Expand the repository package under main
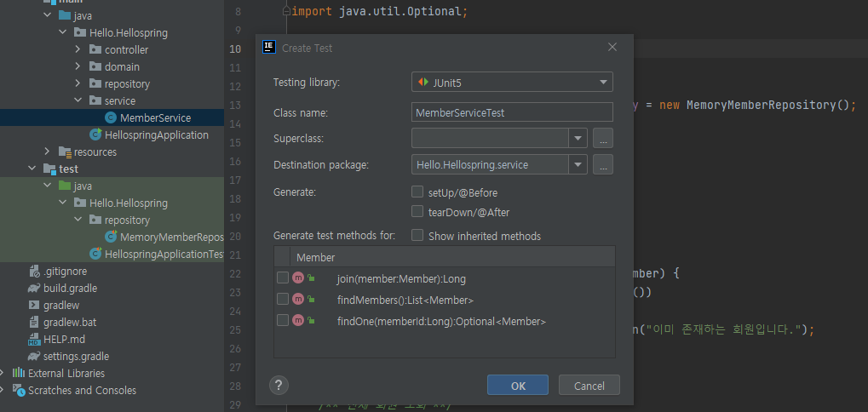Screen dimensions: 868x412 click(78, 84)
